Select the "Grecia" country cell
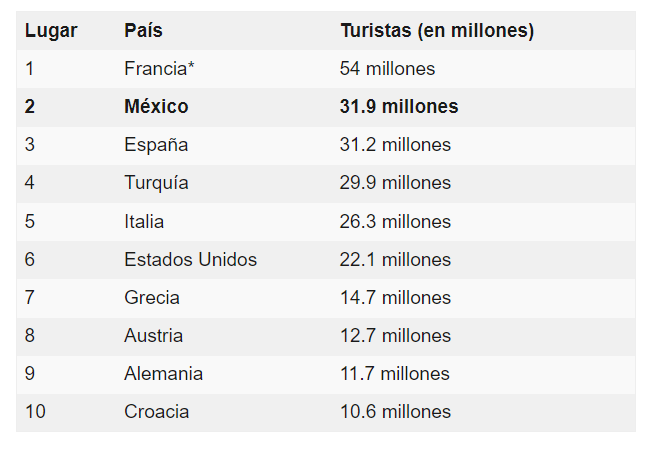This screenshot has width=647, height=459. tap(152, 297)
